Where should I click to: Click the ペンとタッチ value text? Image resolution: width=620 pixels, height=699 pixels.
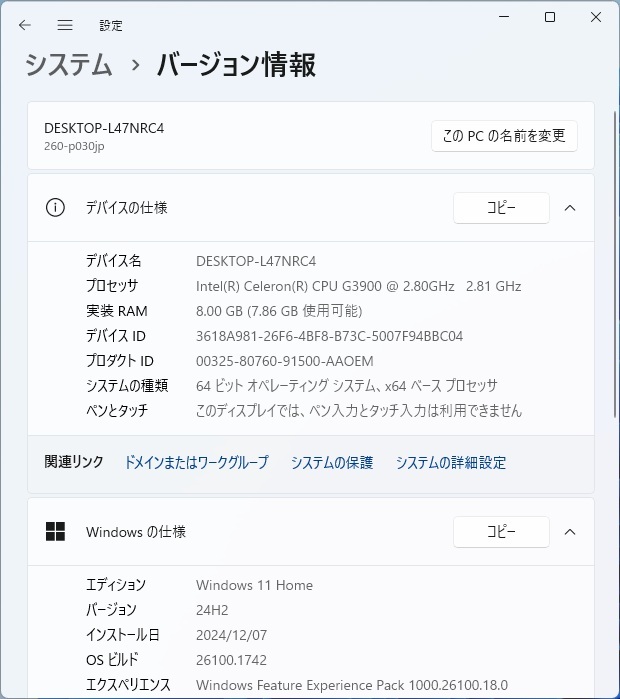[359, 411]
